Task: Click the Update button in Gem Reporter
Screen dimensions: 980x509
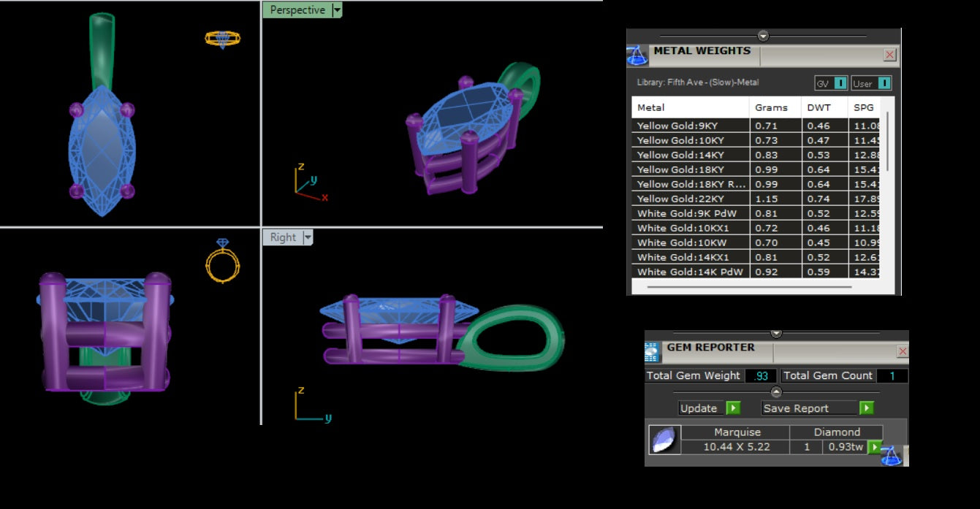Action: coord(699,408)
